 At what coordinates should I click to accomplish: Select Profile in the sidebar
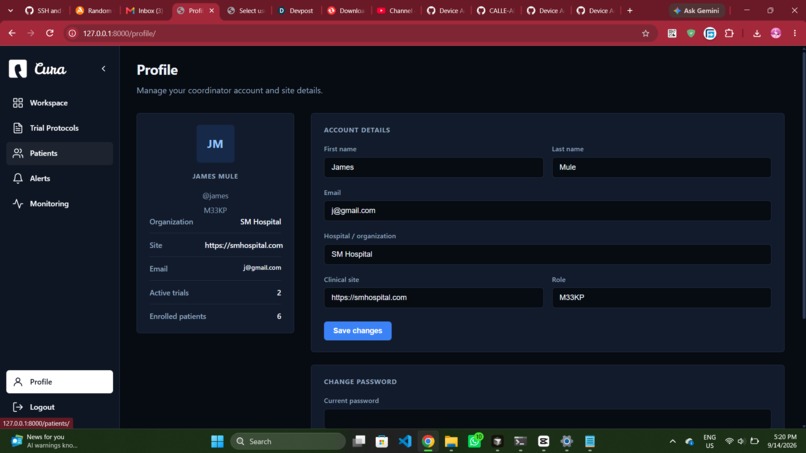[60, 382]
